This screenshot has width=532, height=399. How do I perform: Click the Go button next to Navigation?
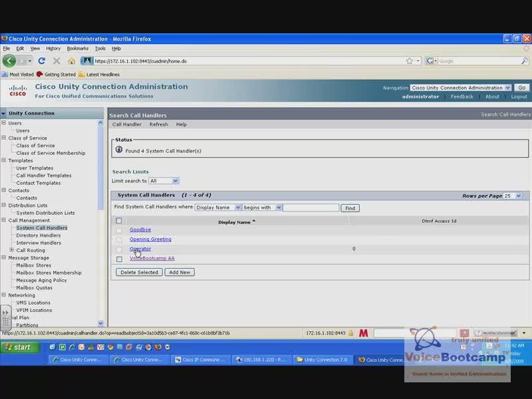(521, 88)
